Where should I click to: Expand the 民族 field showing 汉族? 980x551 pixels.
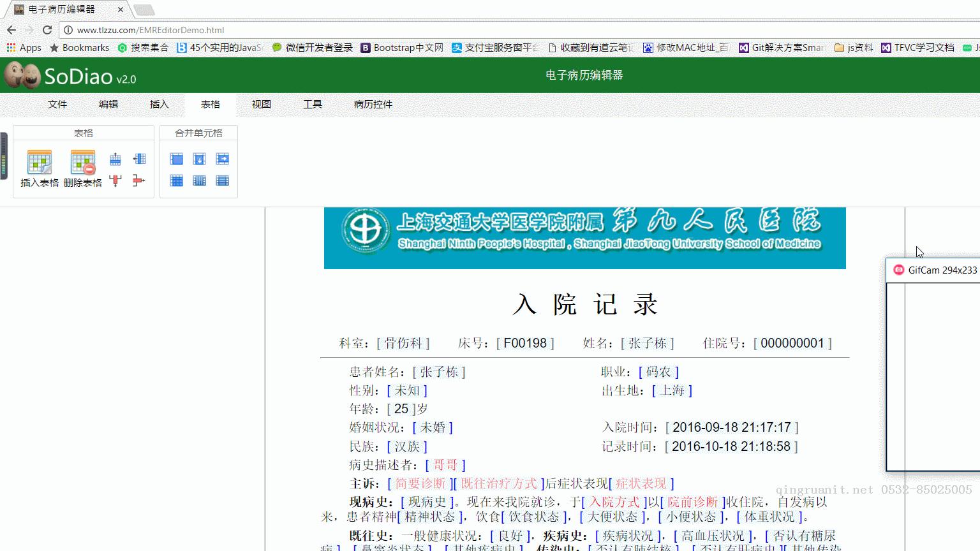407,446
